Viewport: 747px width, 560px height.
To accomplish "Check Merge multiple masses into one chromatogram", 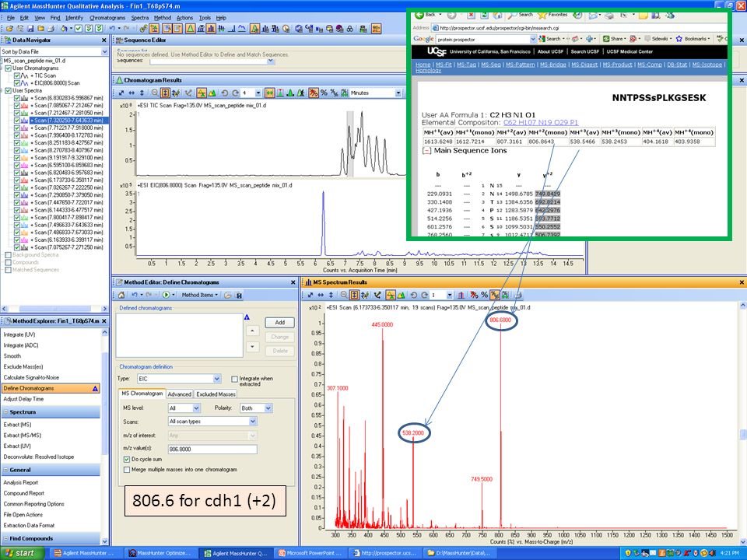I will point(127,470).
